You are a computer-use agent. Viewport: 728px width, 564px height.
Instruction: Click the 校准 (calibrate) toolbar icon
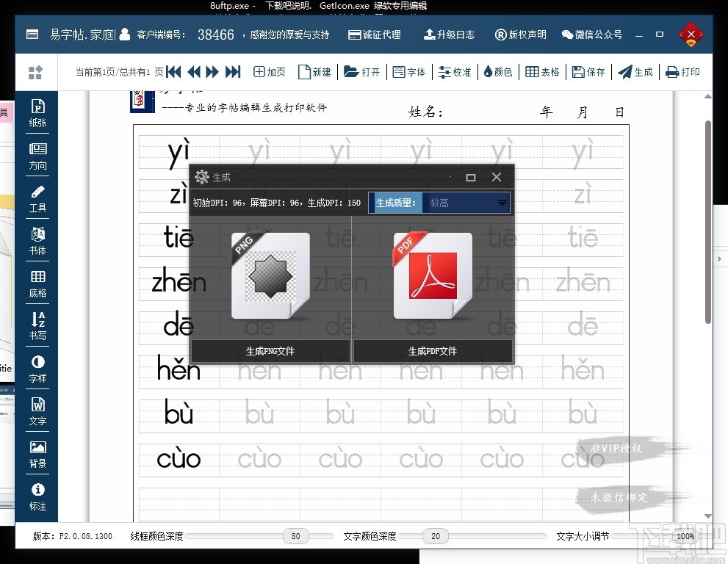[455, 72]
